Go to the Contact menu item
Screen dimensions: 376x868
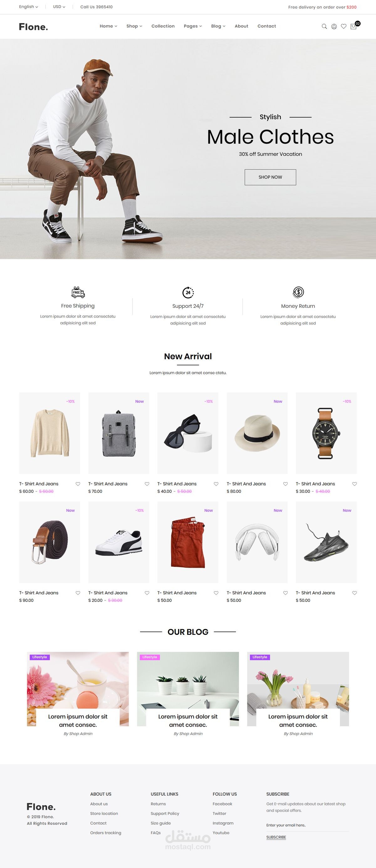click(x=267, y=26)
